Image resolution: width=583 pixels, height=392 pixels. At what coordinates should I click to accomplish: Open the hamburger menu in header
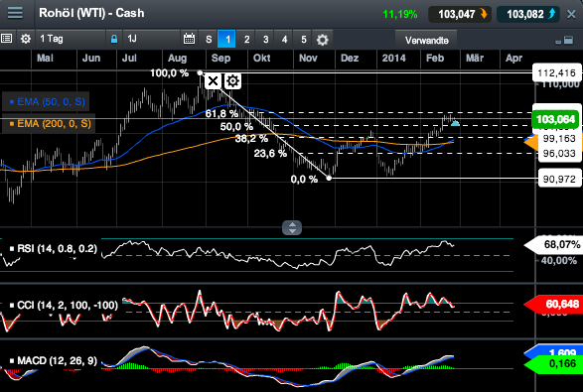tap(15, 13)
